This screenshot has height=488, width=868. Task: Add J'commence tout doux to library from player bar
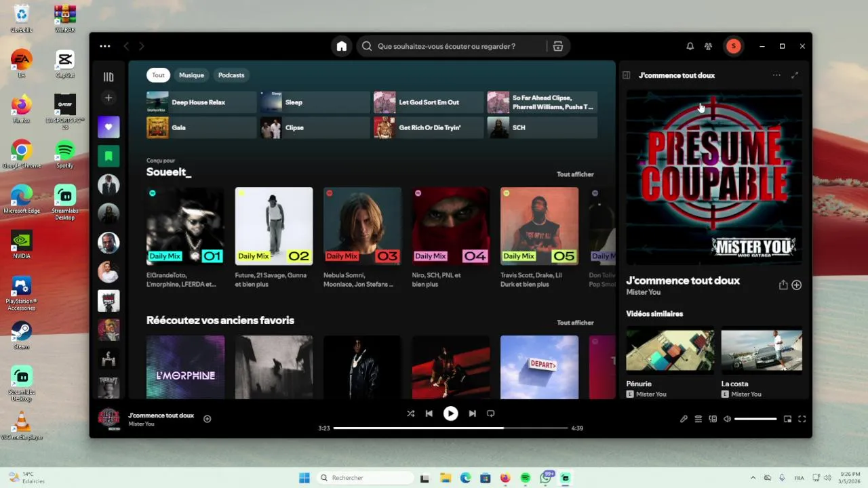coord(208,419)
